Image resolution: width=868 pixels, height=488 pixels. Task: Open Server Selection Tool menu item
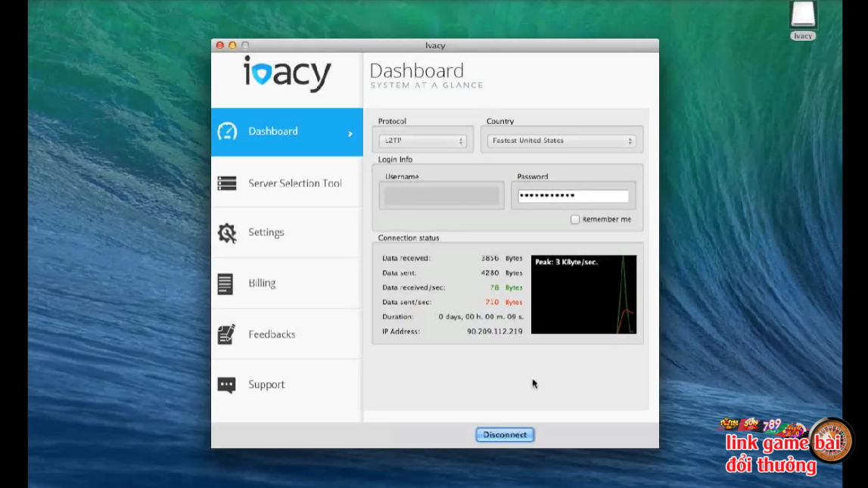pos(287,183)
